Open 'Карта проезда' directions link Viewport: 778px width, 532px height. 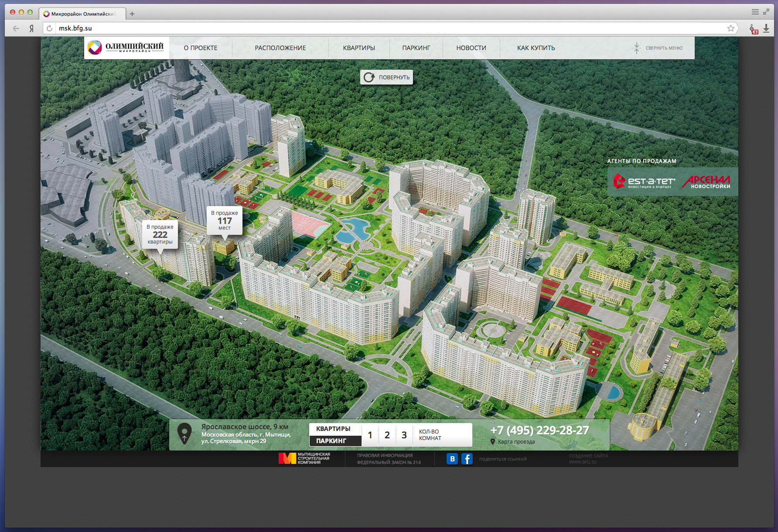[516, 442]
